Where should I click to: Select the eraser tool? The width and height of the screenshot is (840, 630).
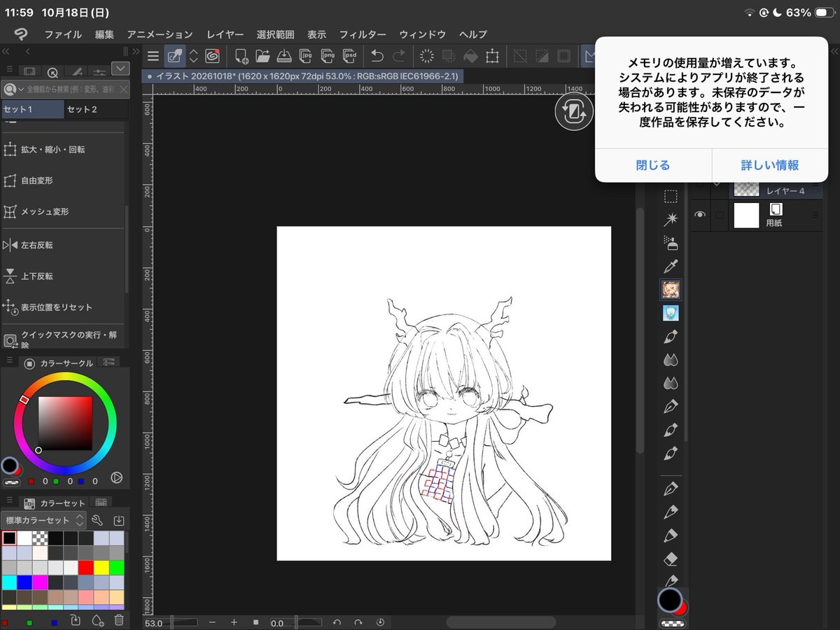[671, 559]
